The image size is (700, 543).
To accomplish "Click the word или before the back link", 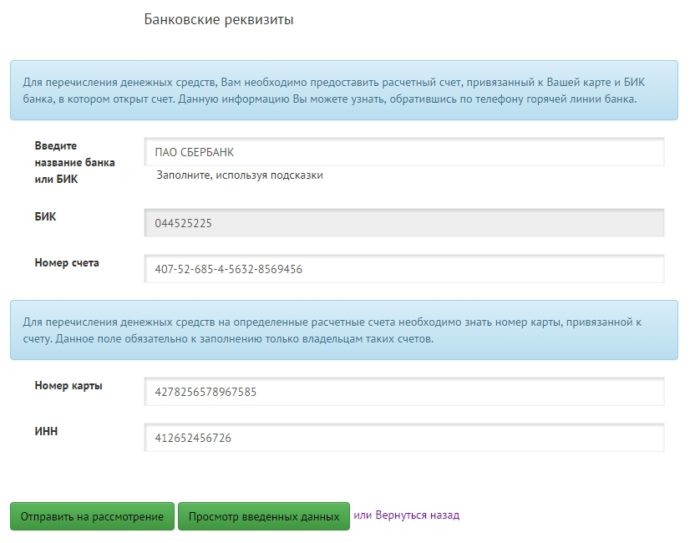I will click(x=362, y=515).
